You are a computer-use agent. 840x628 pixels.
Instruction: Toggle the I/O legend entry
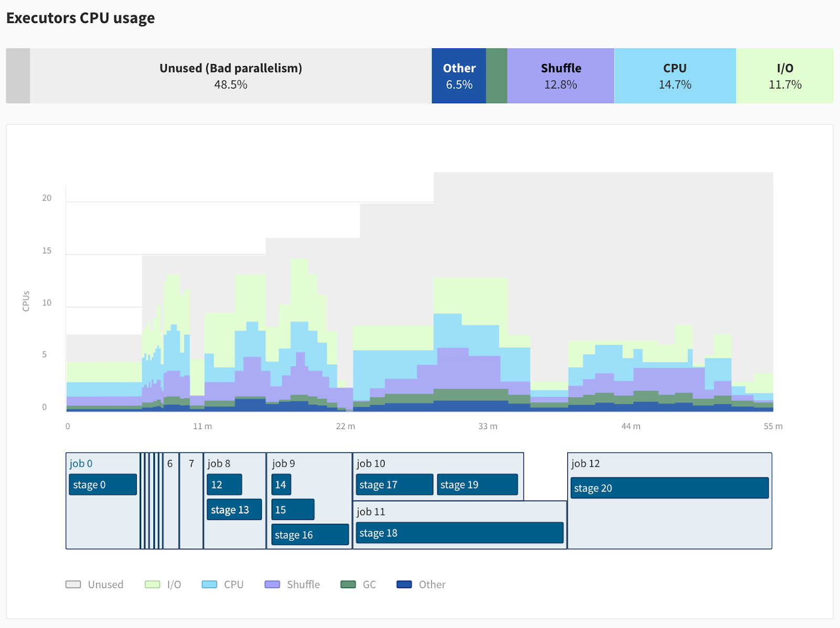[x=163, y=584]
